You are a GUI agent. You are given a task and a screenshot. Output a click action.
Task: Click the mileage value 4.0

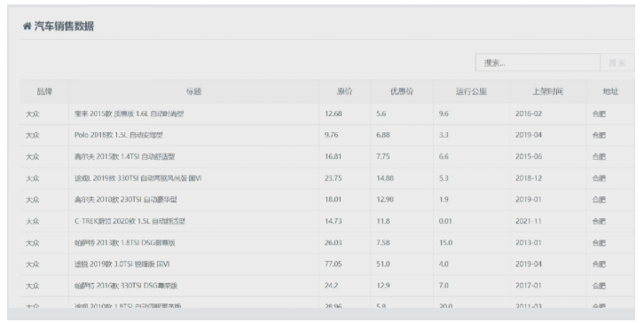444,264
